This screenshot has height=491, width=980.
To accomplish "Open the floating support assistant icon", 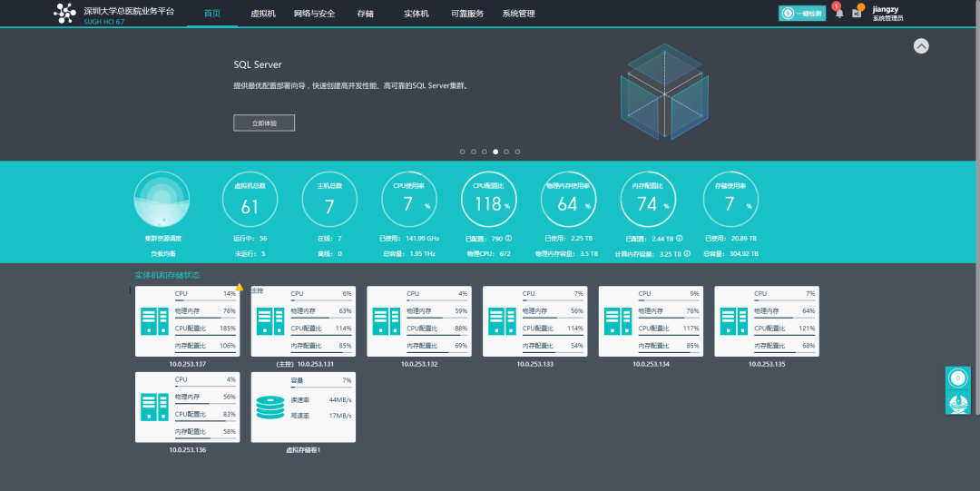I will click(x=957, y=404).
